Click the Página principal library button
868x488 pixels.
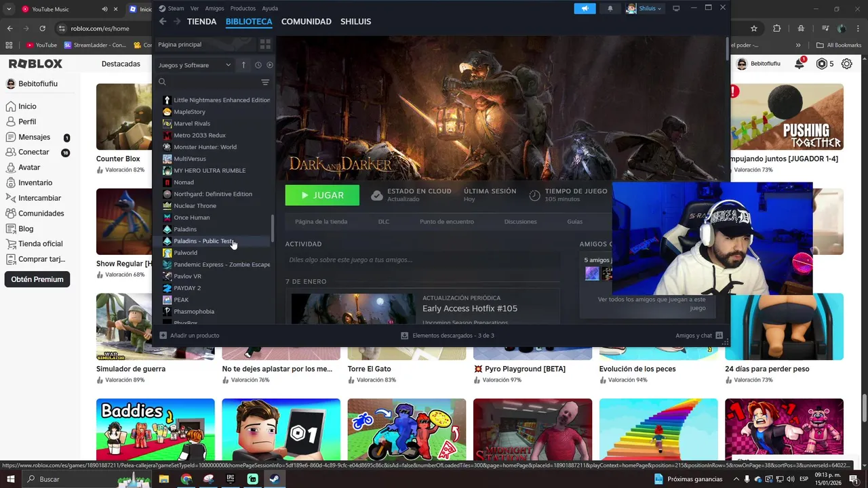coord(203,44)
